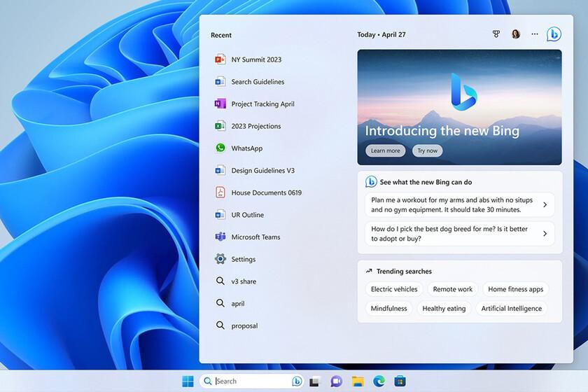
Task: Open the three-dots more options menu
Action: (535, 34)
